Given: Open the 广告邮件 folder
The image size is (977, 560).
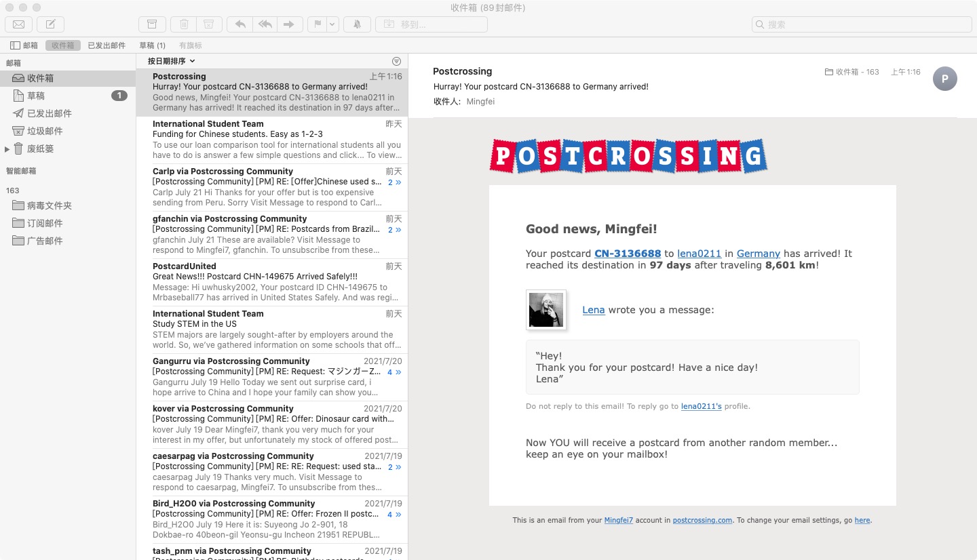Looking at the screenshot, I should tap(68, 241).
